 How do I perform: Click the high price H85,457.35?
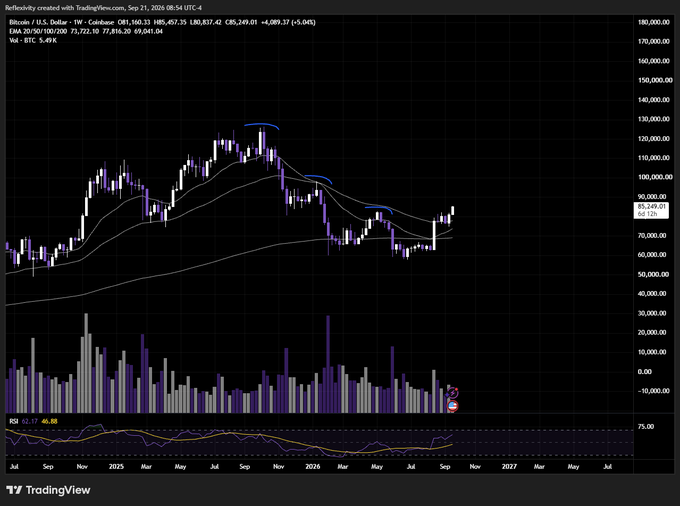pos(170,22)
